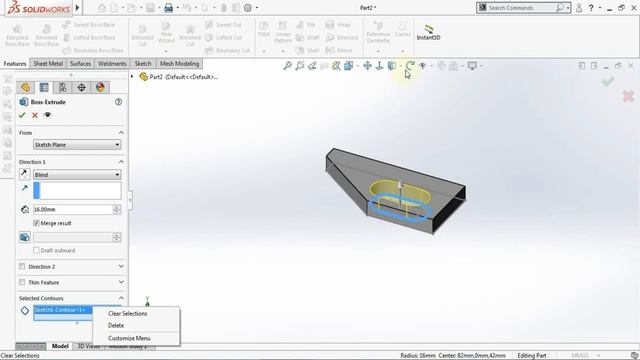Click View Settings monitor icon

pyautogui.click(x=472, y=66)
